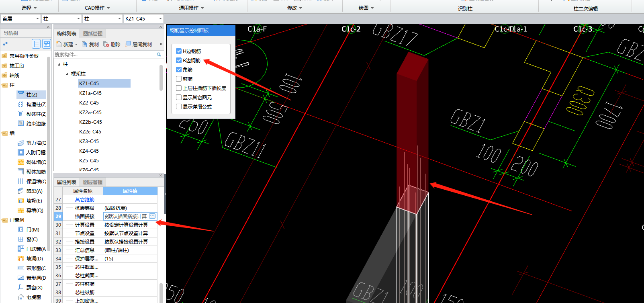Click ellipsis button in 锚固搭接 row

[x=152, y=216]
